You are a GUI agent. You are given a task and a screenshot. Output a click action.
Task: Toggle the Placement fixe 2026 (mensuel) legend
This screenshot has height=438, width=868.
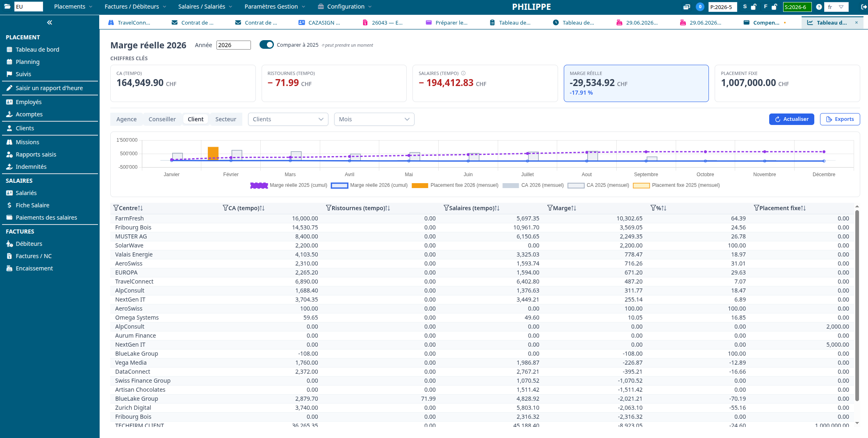(x=455, y=185)
